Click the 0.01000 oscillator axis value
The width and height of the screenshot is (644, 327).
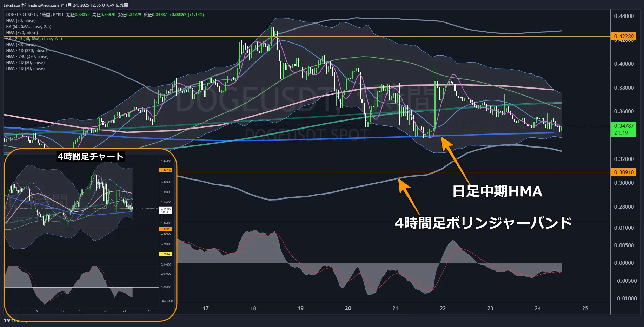[624, 228]
